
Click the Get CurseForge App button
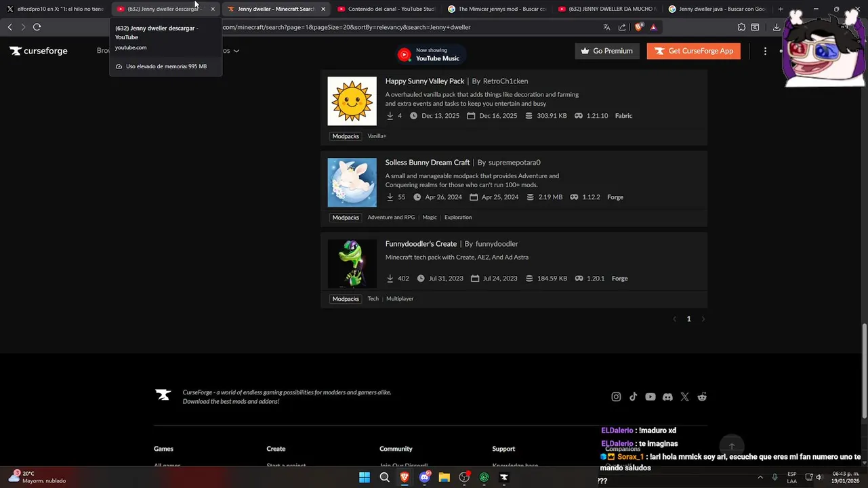tap(694, 51)
